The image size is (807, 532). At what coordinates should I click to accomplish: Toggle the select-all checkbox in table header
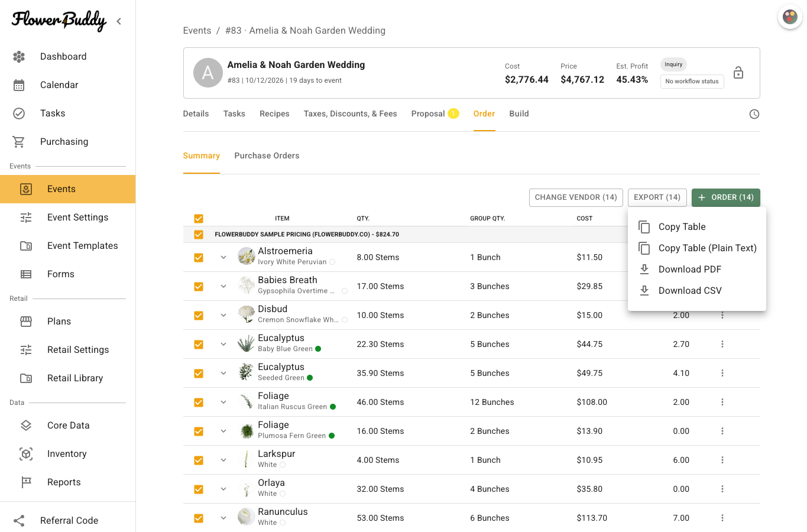(x=199, y=219)
